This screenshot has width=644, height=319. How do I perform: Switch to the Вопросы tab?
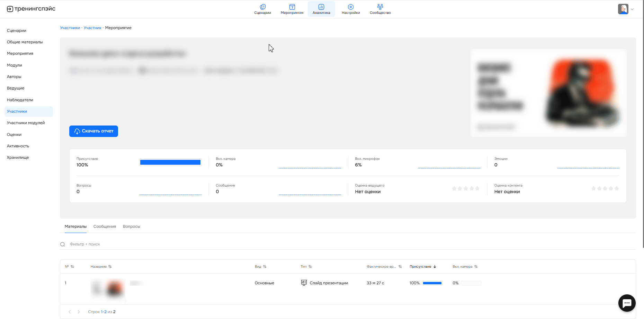(131, 226)
